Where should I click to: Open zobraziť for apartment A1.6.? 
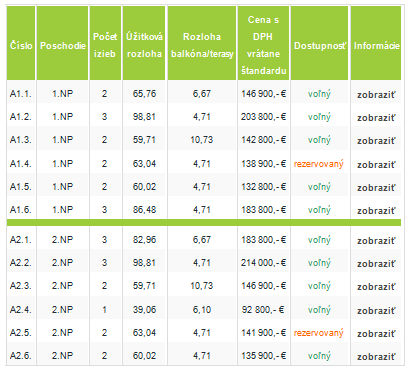(x=376, y=211)
